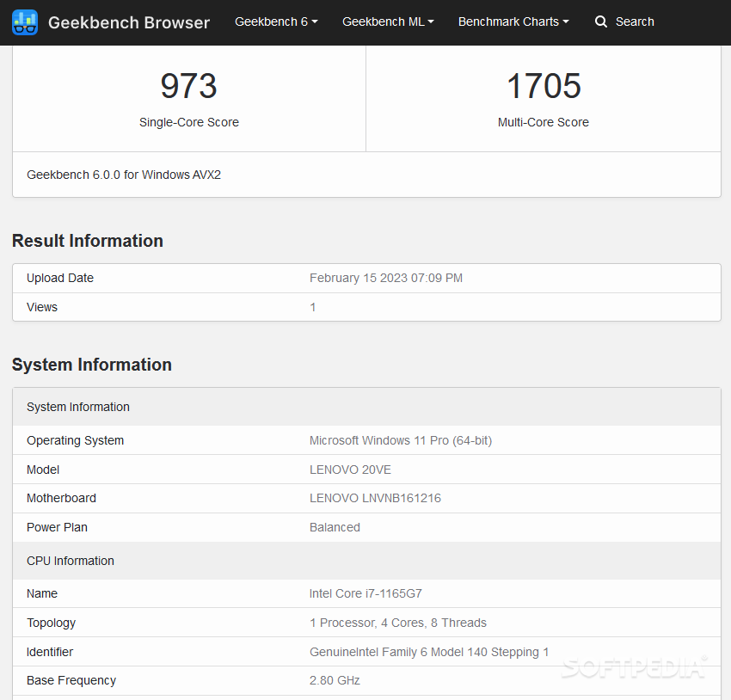The height and width of the screenshot is (700, 731).
Task: Click the Operating System label
Action: 75,440
